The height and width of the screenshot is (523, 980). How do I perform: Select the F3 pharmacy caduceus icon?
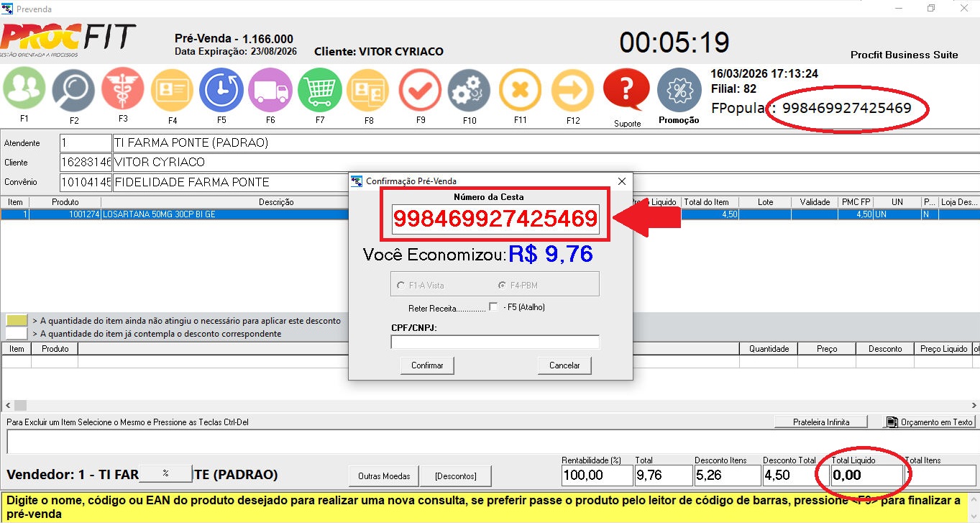[x=123, y=89]
